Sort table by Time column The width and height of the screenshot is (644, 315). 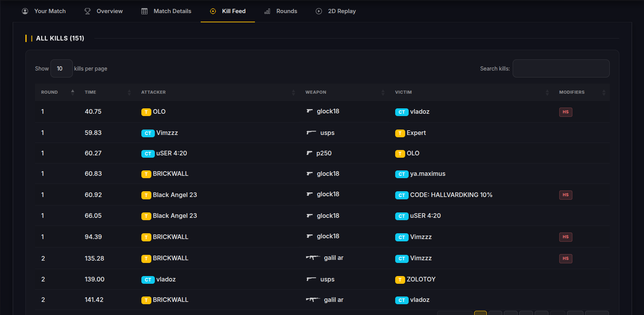[x=107, y=92]
